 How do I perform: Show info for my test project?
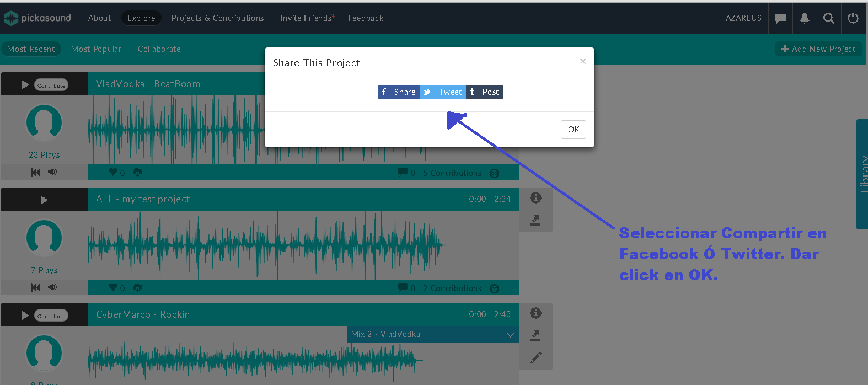[x=535, y=197]
